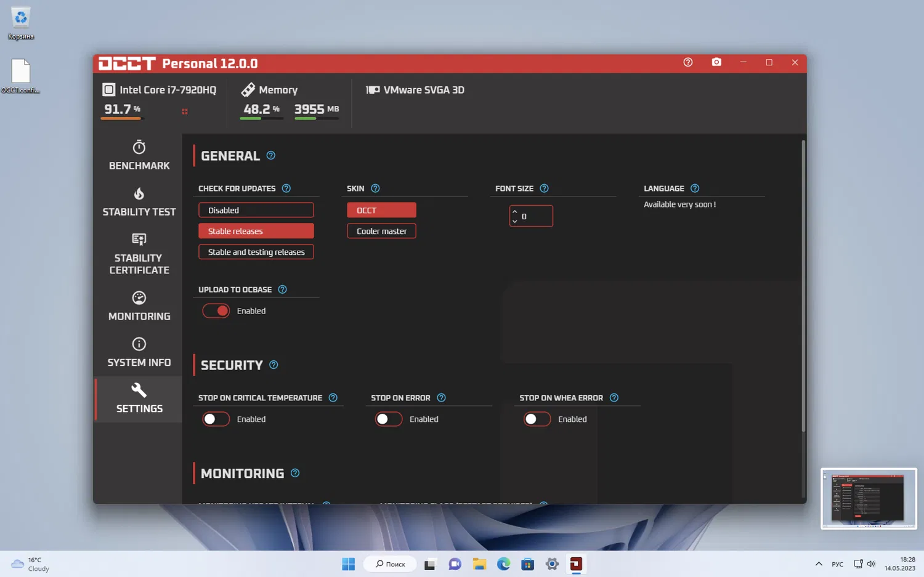Click the CPU chip icon beside Intel Core

click(108, 90)
